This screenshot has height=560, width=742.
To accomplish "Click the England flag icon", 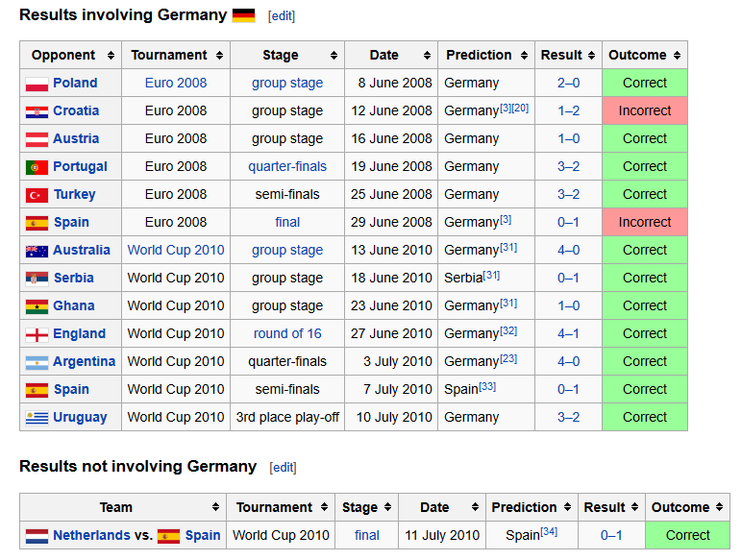I will [x=37, y=334].
